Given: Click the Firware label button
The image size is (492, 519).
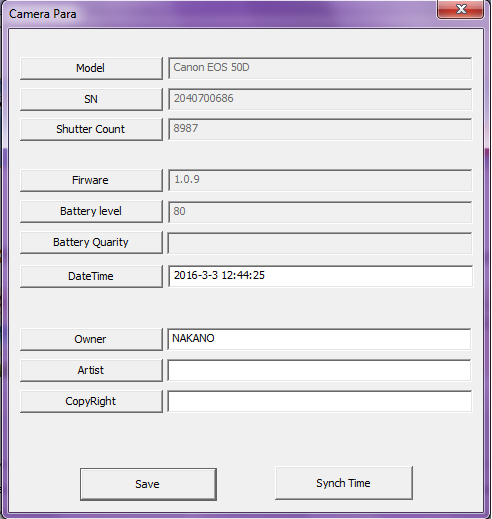Looking at the screenshot, I should click(91, 180).
